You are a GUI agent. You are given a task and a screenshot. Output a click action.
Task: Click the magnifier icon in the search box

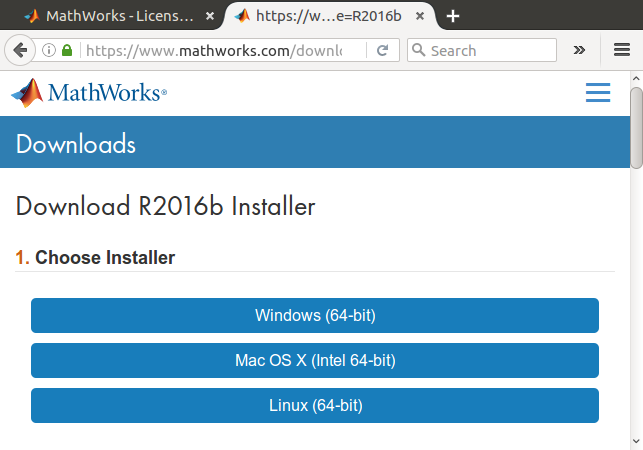418,50
